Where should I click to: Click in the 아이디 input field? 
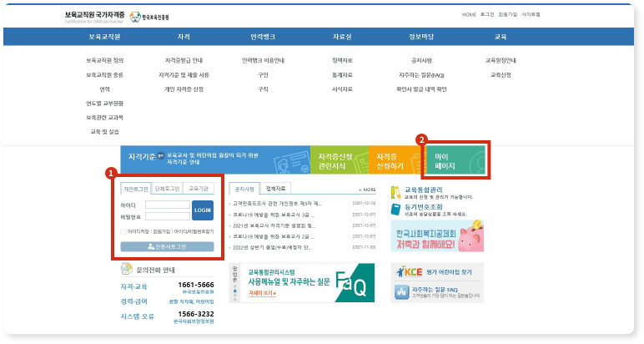(x=168, y=205)
